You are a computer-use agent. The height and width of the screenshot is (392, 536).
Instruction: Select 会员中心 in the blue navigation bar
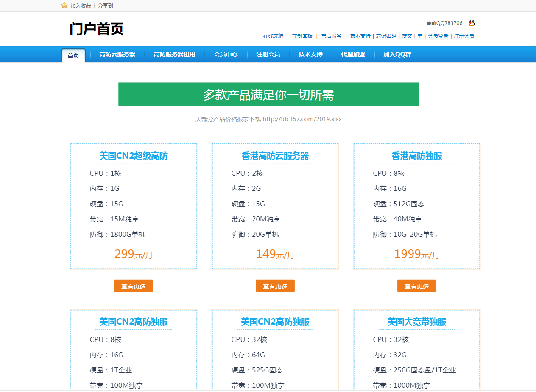click(x=226, y=54)
